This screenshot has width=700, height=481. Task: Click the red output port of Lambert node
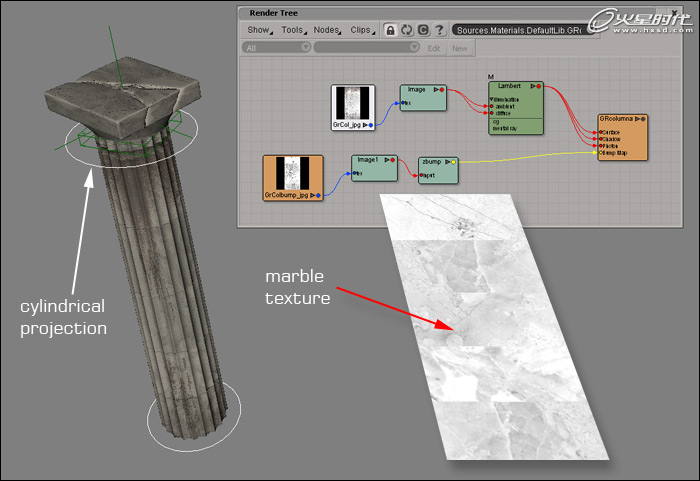point(538,87)
